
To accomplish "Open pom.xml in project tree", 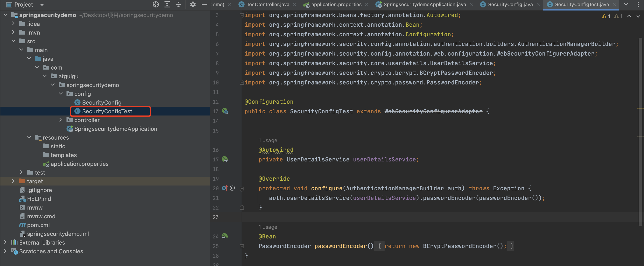I will [x=38, y=225].
